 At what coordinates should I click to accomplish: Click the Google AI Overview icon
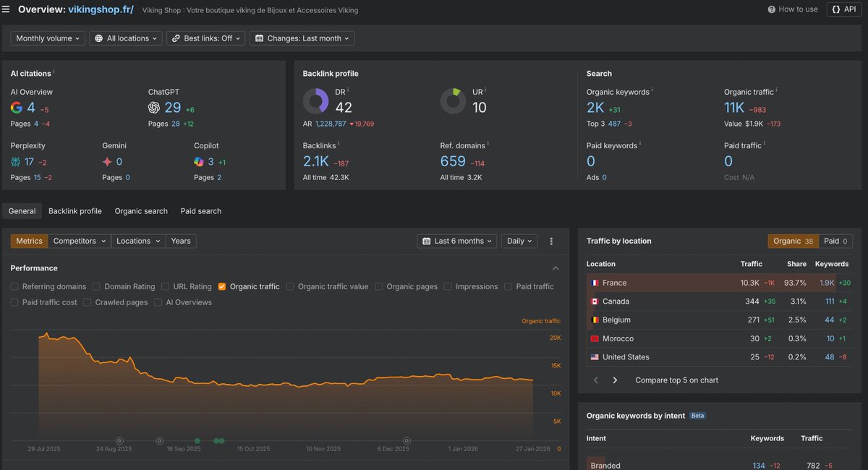click(x=17, y=108)
